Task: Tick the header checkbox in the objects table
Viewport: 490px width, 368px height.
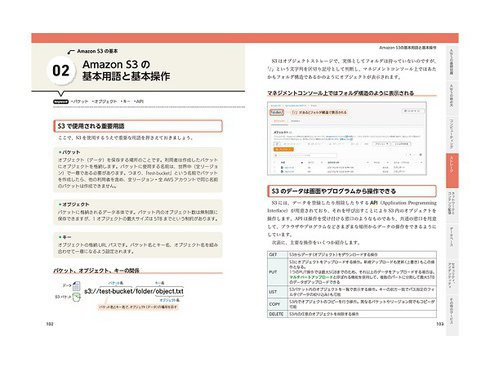Action: 275,163
